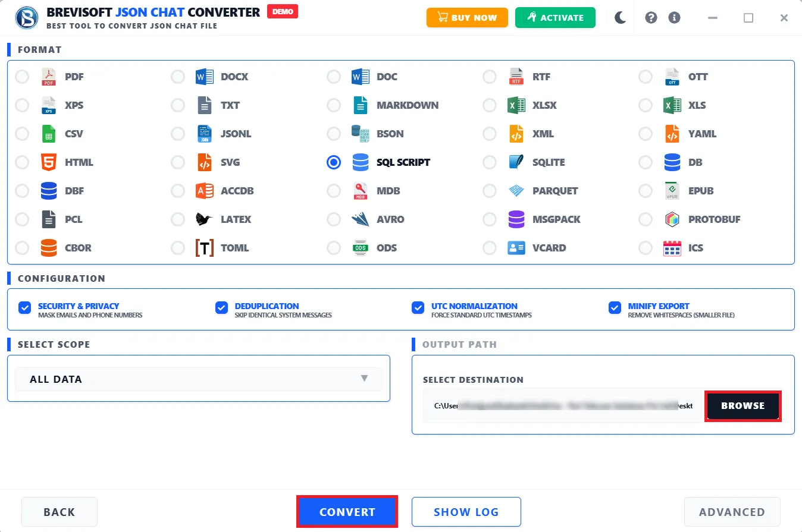
Task: Open the info icon in title bar
Action: point(674,18)
